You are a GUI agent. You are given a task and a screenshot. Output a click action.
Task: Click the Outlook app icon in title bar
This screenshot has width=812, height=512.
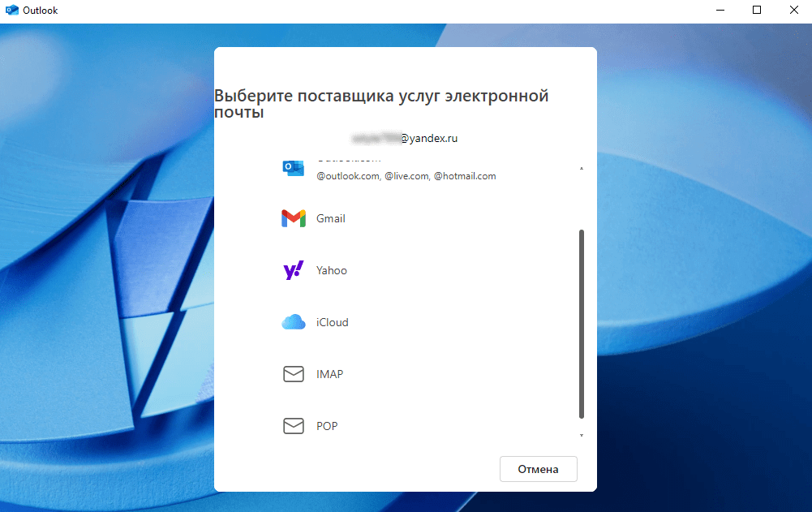tap(11, 11)
